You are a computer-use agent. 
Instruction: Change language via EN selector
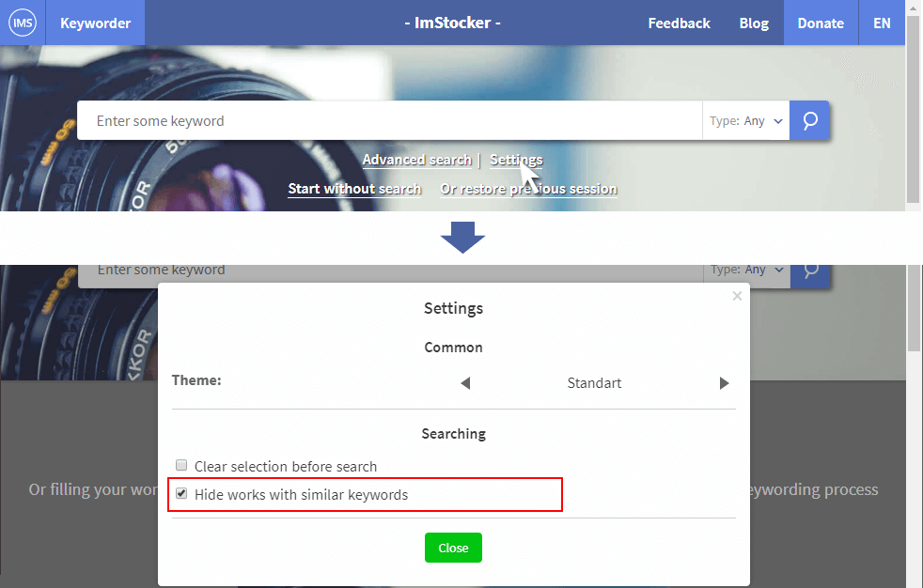(882, 23)
